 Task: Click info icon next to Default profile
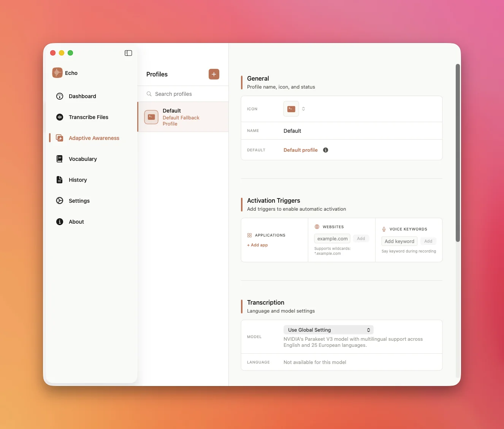click(325, 150)
